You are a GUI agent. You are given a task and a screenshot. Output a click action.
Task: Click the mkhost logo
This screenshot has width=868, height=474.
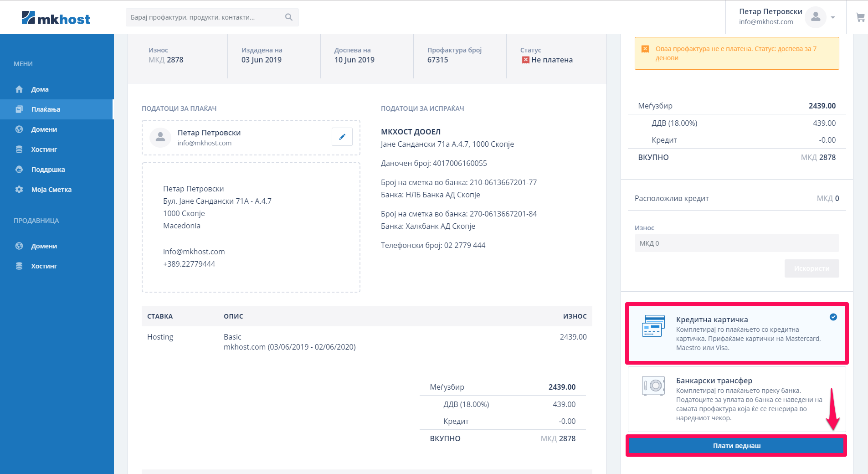point(56,18)
